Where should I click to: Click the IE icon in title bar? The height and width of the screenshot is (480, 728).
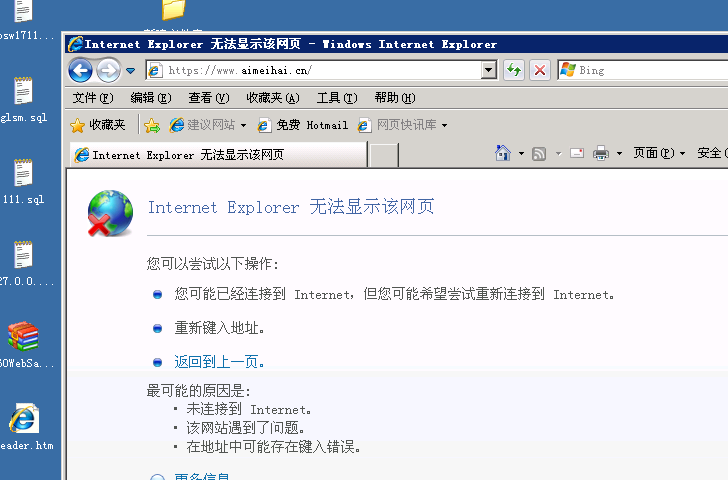[x=75, y=44]
